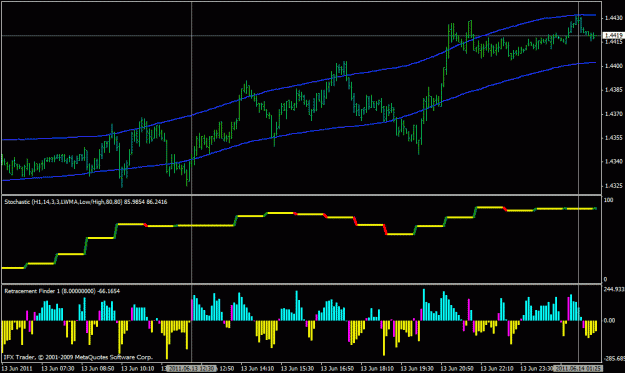Viewport: 625px width, 373px height.
Task: Click the current price label 1.4419
Action: point(613,36)
